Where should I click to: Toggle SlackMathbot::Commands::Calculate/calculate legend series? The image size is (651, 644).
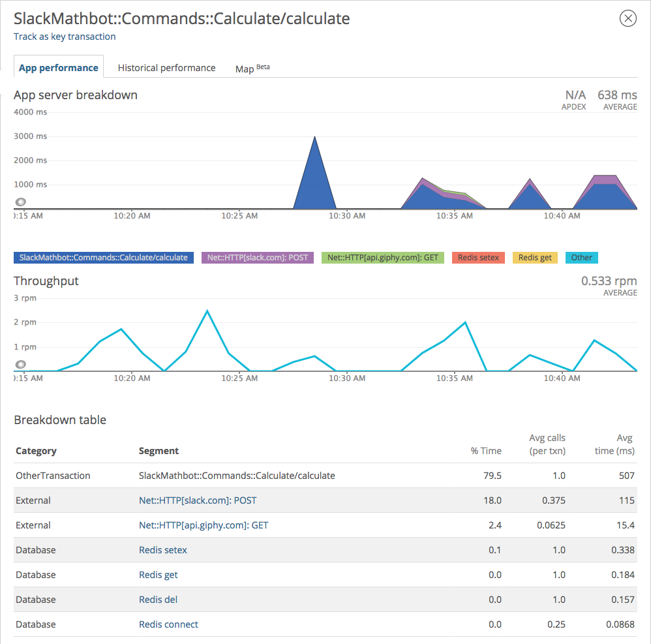103,258
